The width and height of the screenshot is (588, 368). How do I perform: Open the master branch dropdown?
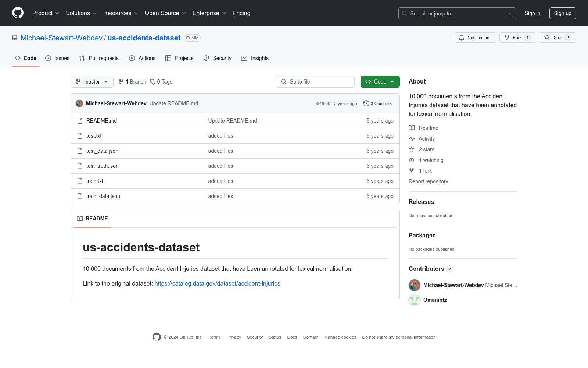92,82
